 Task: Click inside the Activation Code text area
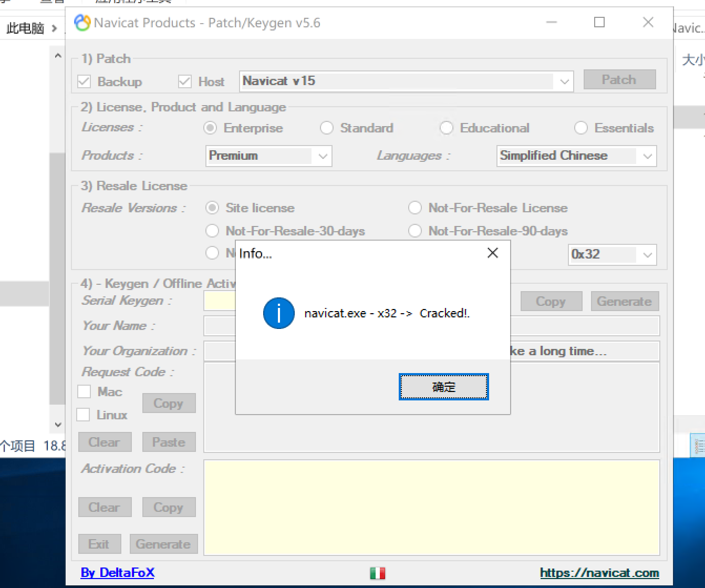click(x=432, y=508)
